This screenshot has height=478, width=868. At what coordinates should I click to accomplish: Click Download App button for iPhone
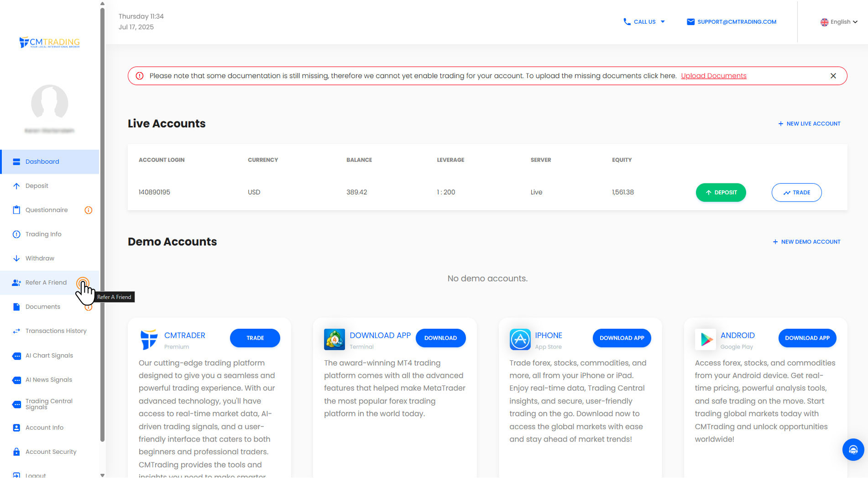pos(622,338)
